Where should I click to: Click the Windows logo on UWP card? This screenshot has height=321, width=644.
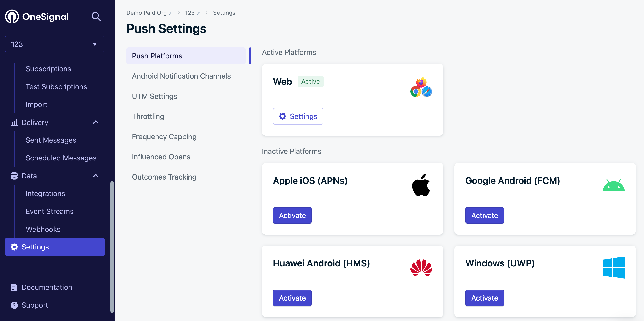point(614,267)
